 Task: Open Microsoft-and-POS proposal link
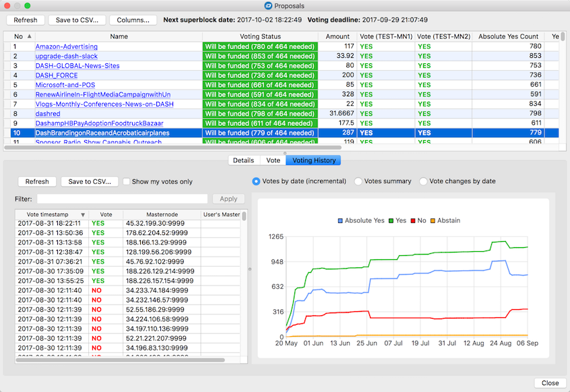(65, 85)
